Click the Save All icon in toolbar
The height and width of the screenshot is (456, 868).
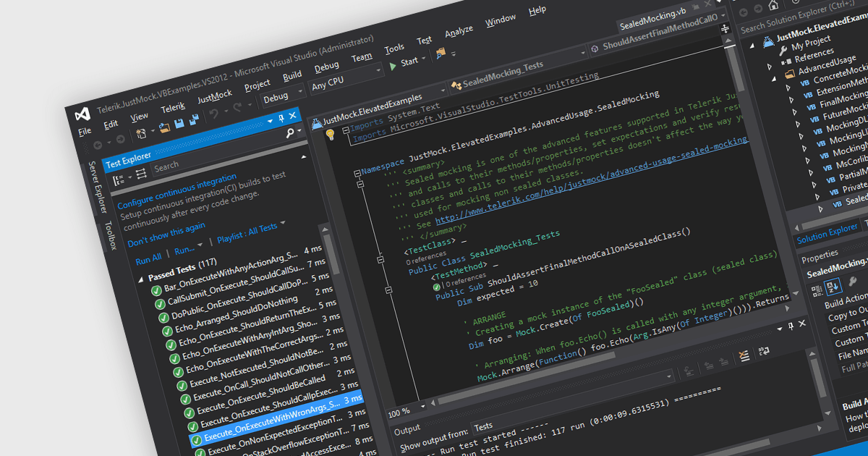(193, 120)
